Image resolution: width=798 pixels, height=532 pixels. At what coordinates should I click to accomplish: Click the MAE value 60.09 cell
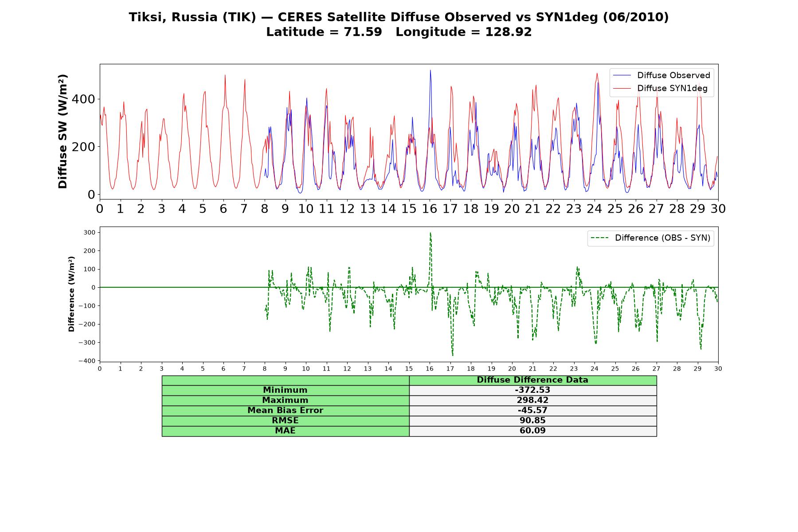pos(532,431)
